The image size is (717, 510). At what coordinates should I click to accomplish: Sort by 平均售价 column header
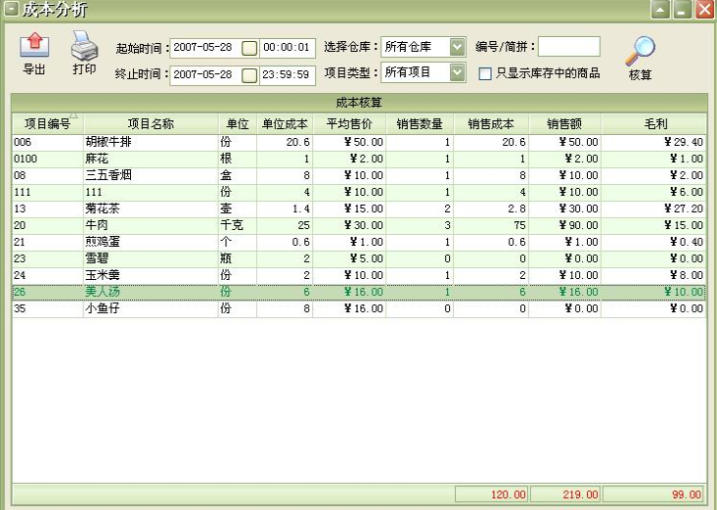[x=349, y=123]
